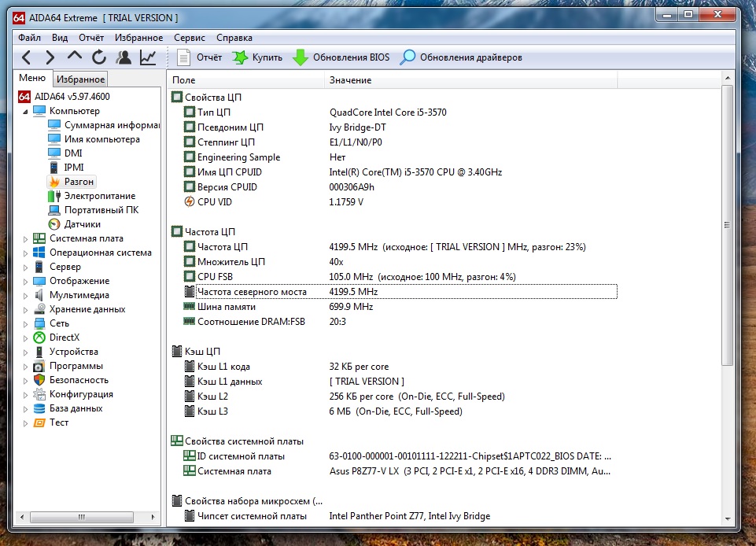Go up one level with the Up arrow

[75, 57]
